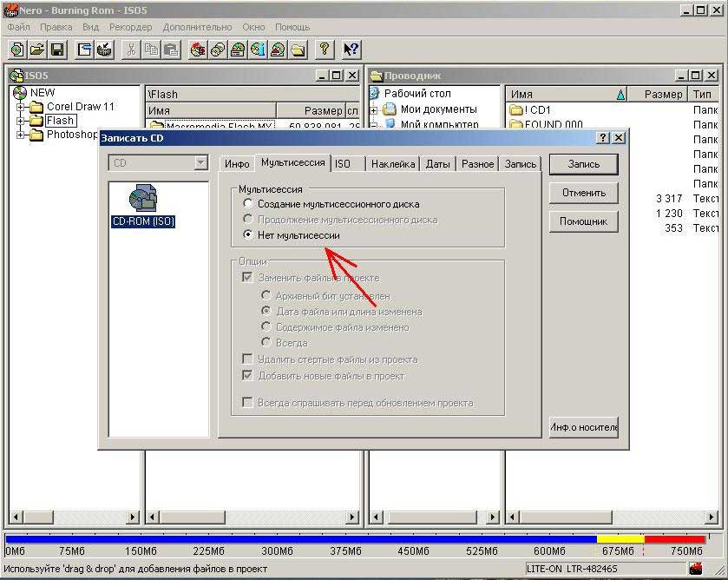The image size is (728, 580).
Task: Switch to the Инфо tab
Action: coord(237,164)
